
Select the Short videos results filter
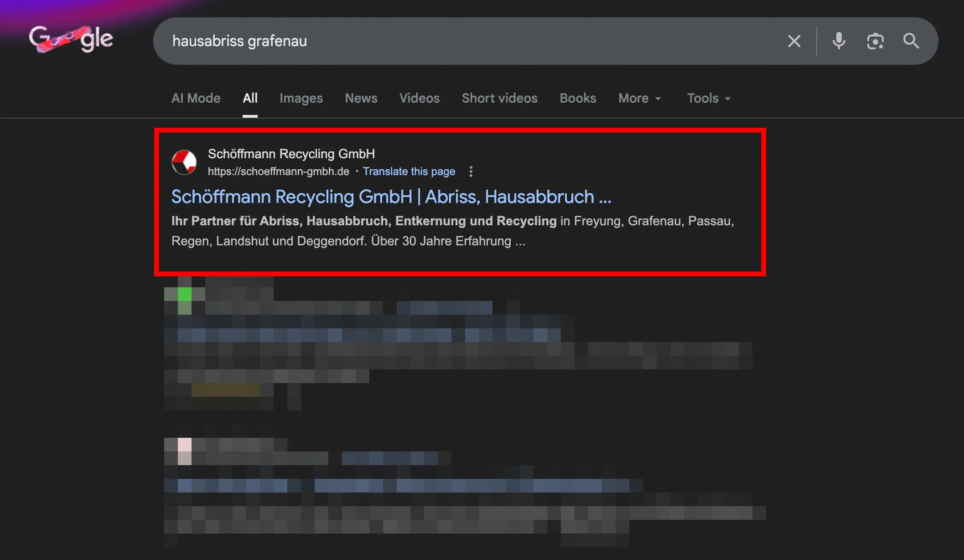click(499, 98)
